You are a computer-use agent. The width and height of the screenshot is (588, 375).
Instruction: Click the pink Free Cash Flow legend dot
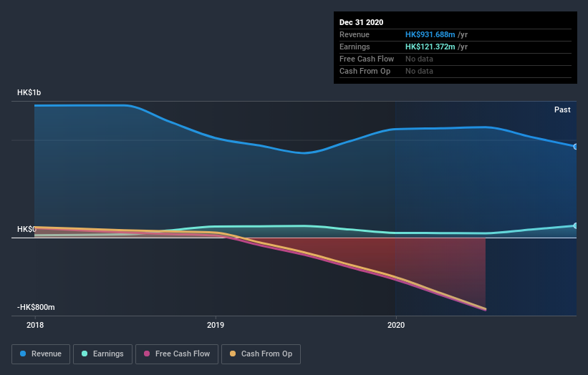point(147,354)
